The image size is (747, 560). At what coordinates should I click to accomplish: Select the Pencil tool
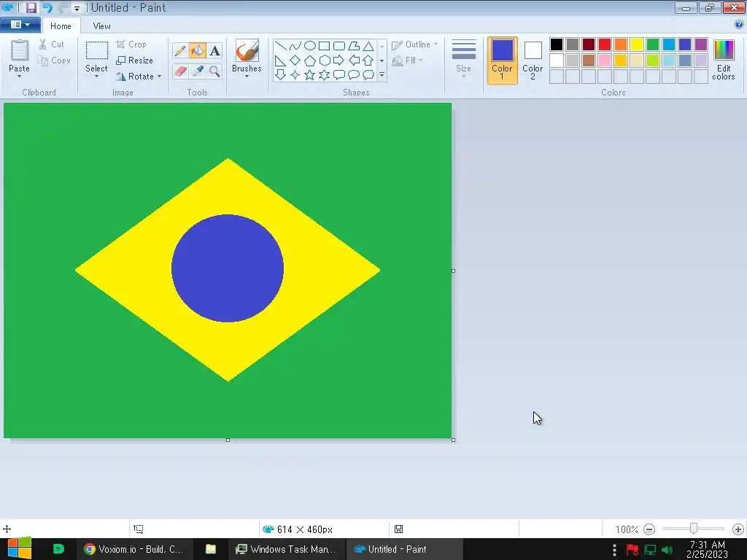tap(180, 50)
